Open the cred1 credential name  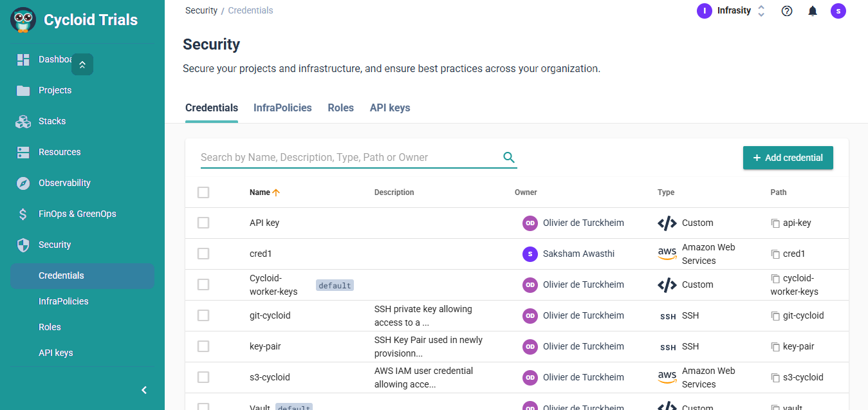pyautogui.click(x=261, y=254)
